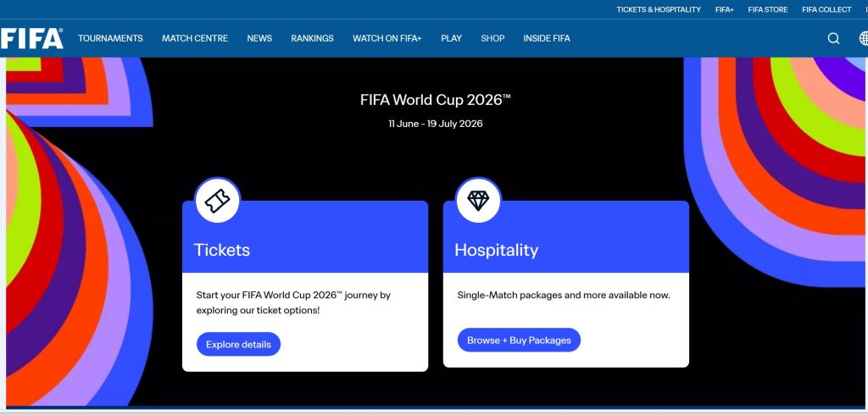
Task: Click the ticket icon above Tickets
Action: click(218, 201)
